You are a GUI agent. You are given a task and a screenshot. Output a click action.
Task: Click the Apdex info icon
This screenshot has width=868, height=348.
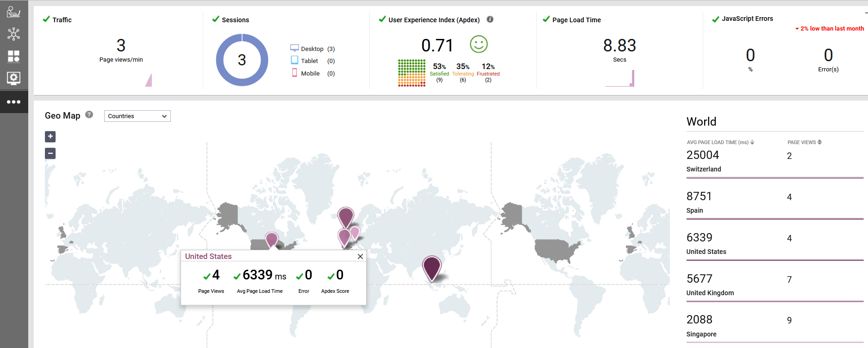[490, 19]
